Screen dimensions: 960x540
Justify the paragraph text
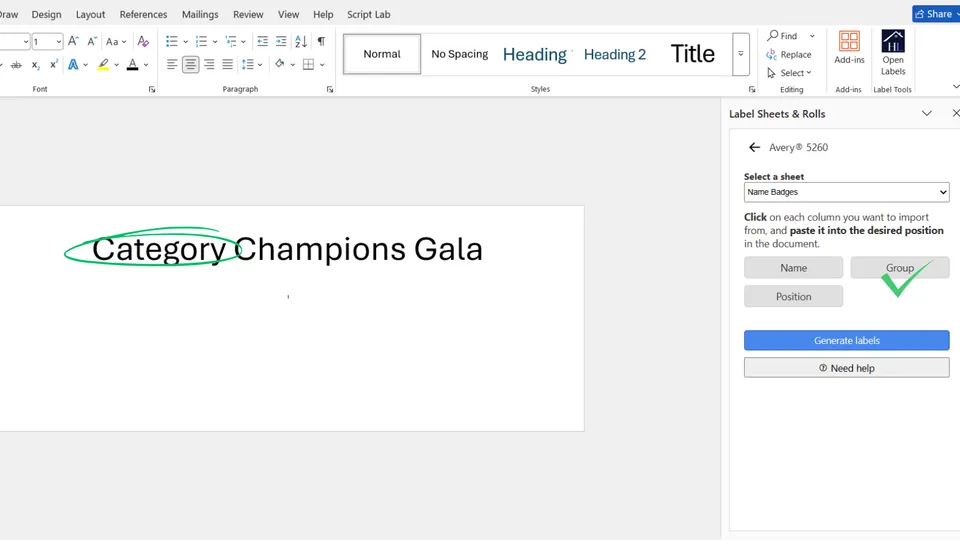(228, 64)
